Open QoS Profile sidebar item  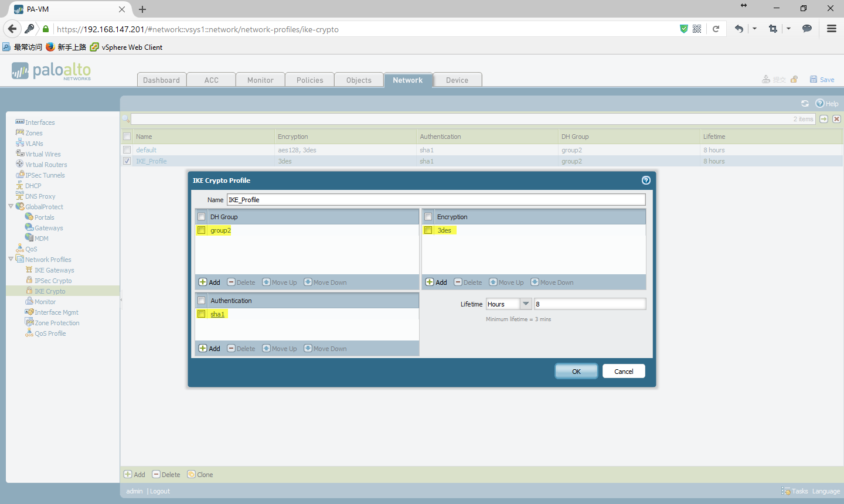(50, 333)
